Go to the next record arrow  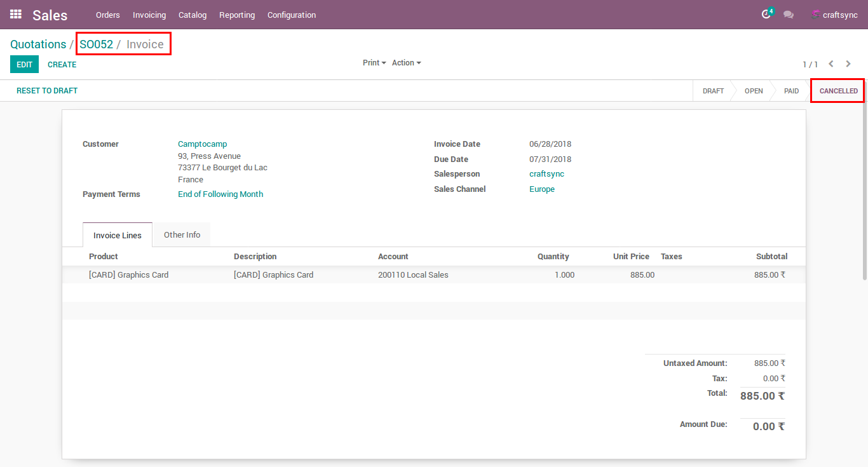[x=848, y=64]
